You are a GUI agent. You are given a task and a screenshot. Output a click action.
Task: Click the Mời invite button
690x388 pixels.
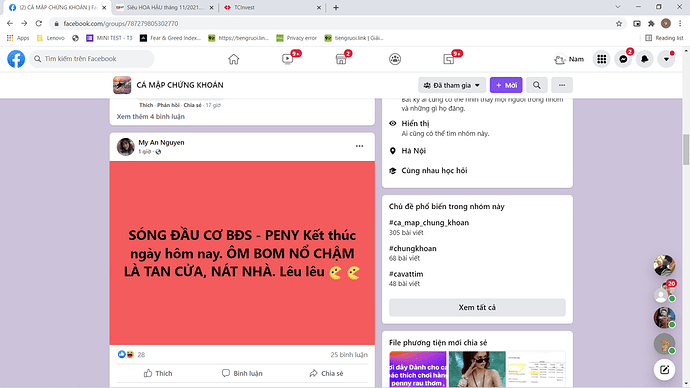(506, 85)
